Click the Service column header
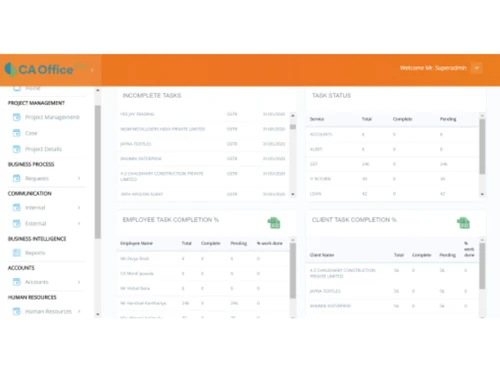Image resolution: width=500 pixels, height=375 pixels. pos(317,119)
